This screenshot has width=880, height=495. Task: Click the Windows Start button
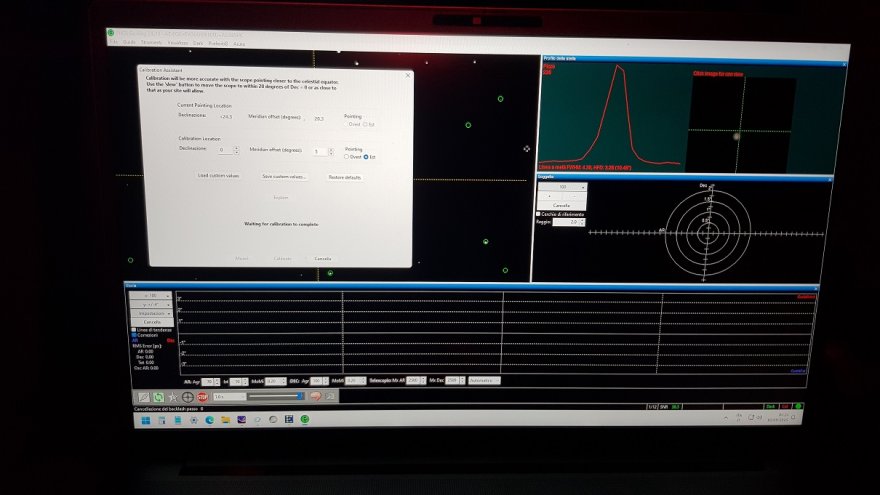click(147, 420)
